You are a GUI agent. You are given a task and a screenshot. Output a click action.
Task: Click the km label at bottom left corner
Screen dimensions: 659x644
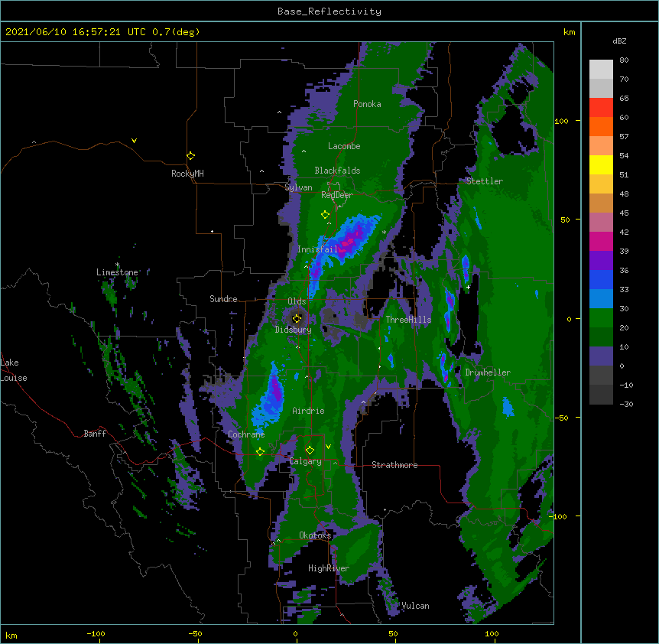[x=11, y=635]
